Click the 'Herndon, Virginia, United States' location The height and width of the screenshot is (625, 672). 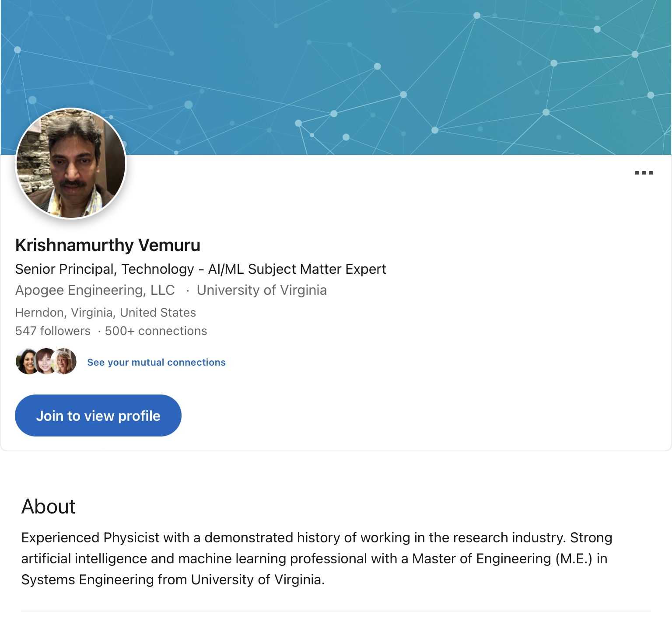(105, 312)
